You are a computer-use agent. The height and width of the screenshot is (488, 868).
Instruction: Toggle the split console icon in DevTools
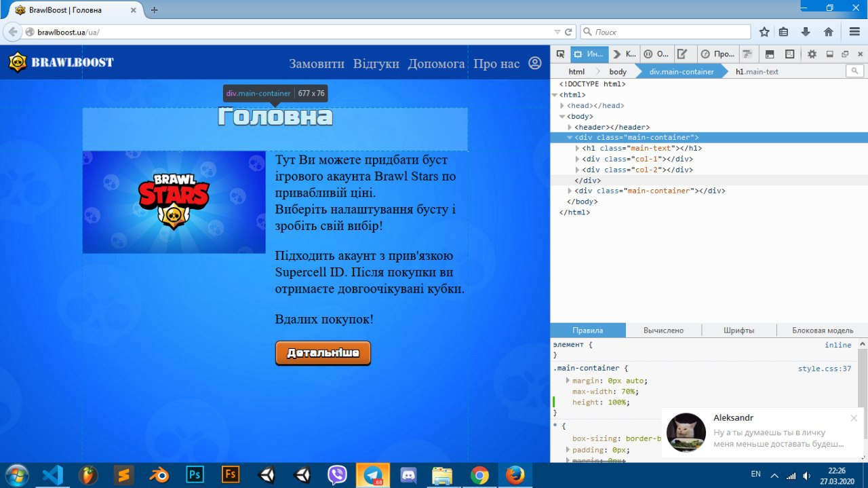click(770, 54)
